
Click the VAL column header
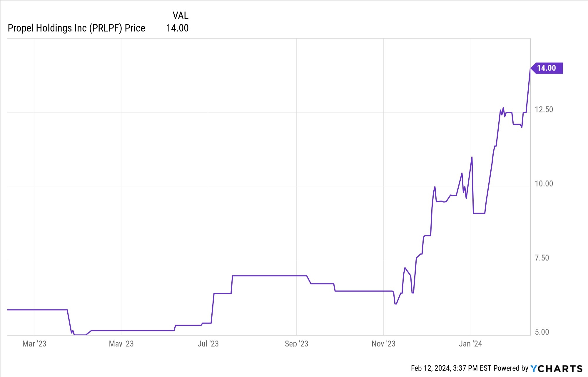pos(180,16)
